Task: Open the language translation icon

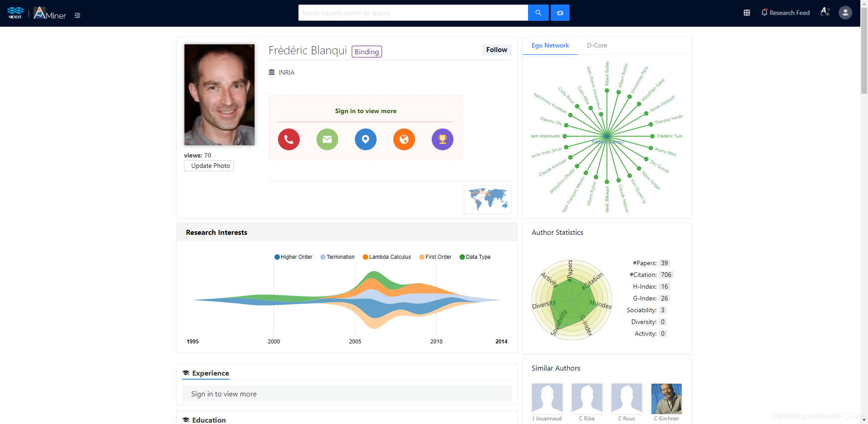Action: (825, 12)
